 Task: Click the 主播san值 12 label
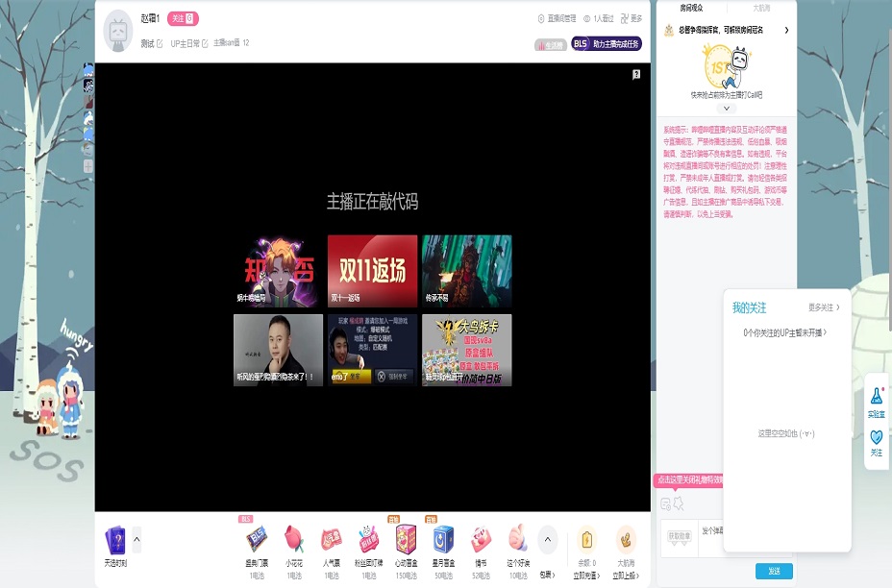tap(231, 42)
